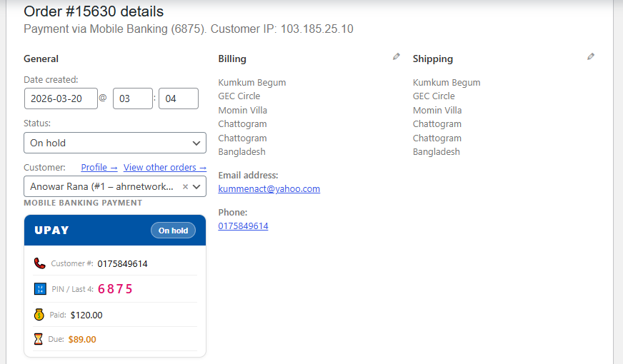Click the Shipping edit pencil icon
This screenshot has width=623, height=364.
(591, 56)
